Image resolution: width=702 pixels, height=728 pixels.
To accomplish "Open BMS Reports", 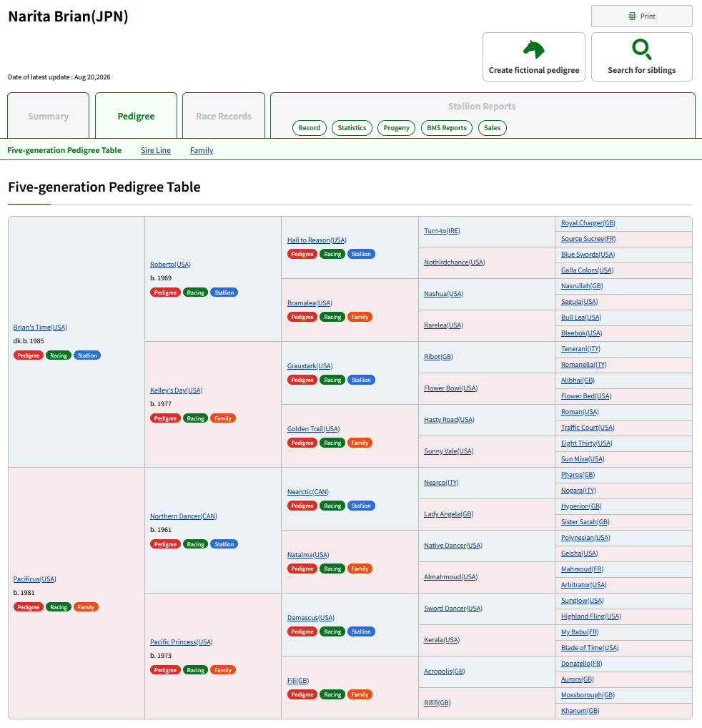I will click(446, 128).
